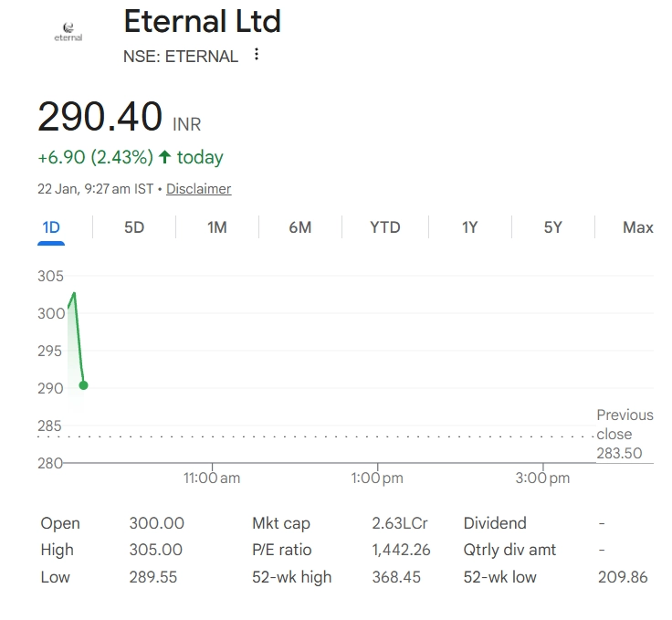Select the 5Y chart range

(553, 227)
